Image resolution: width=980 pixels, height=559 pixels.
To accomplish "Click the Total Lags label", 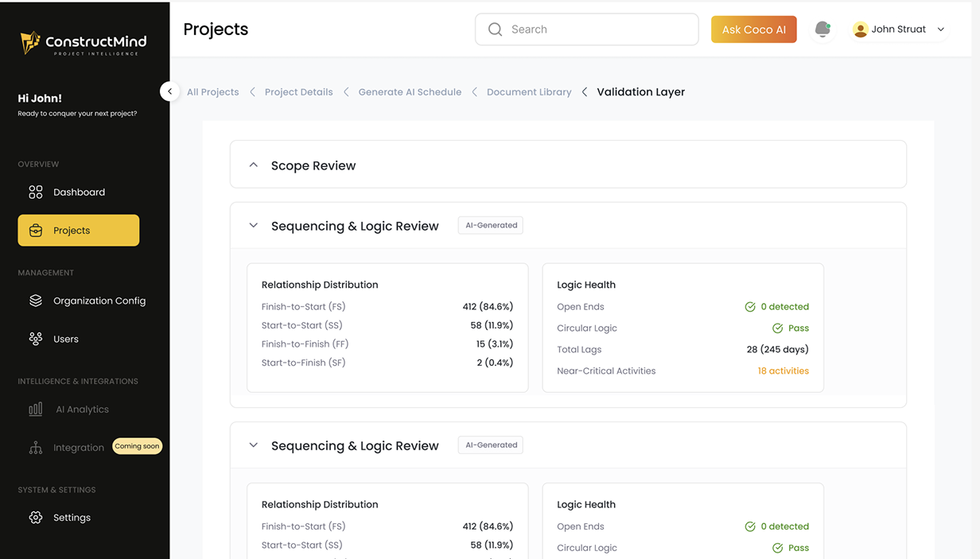I will pyautogui.click(x=579, y=350).
